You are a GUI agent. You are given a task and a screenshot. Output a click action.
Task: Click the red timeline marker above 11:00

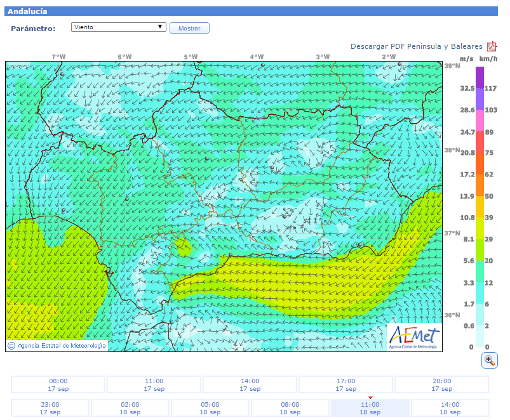coord(370,398)
